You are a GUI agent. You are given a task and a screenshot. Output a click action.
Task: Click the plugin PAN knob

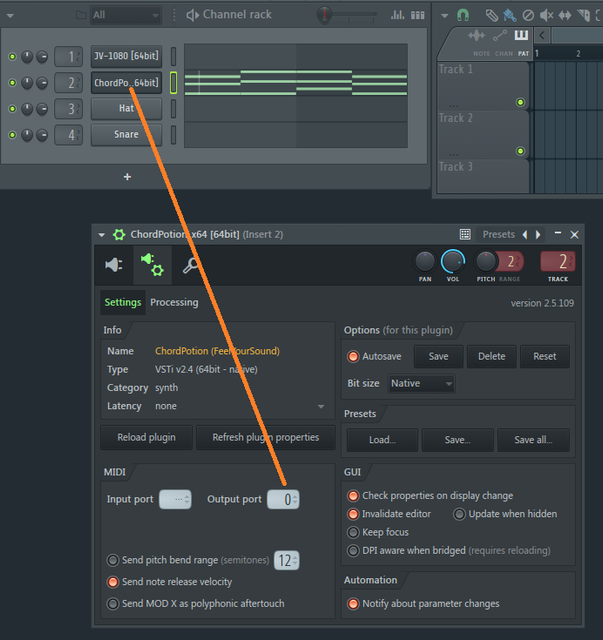coord(425,261)
